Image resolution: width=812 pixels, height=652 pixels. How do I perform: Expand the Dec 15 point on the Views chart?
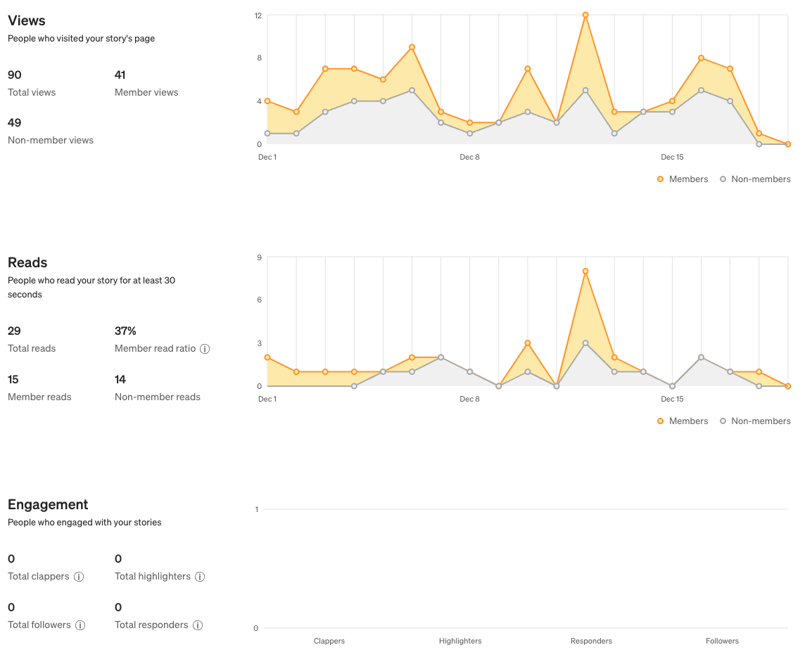pos(672,101)
